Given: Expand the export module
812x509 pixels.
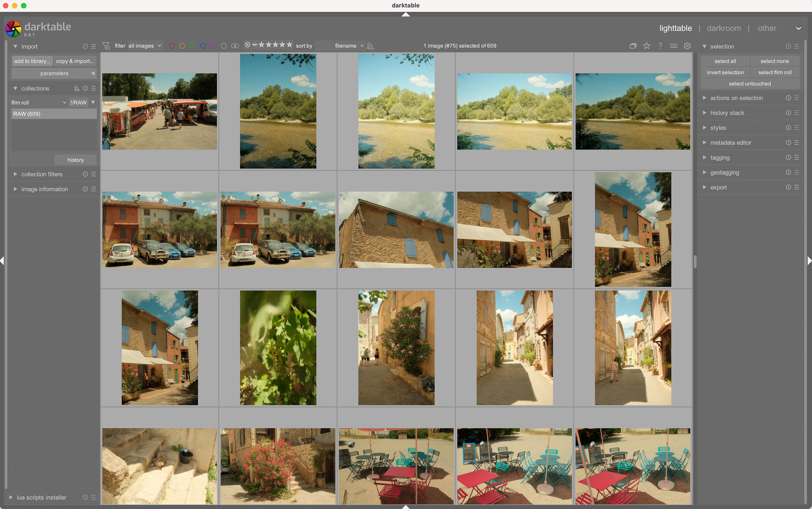Looking at the screenshot, I should pyautogui.click(x=704, y=187).
